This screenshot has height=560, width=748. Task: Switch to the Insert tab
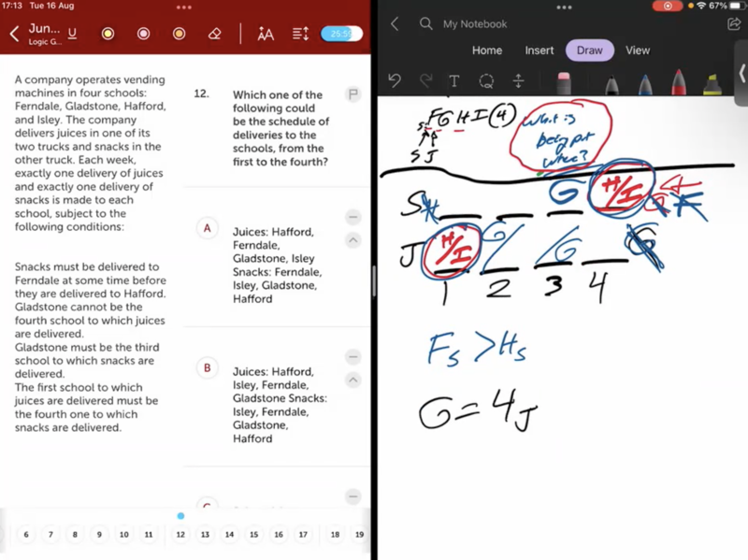(539, 50)
